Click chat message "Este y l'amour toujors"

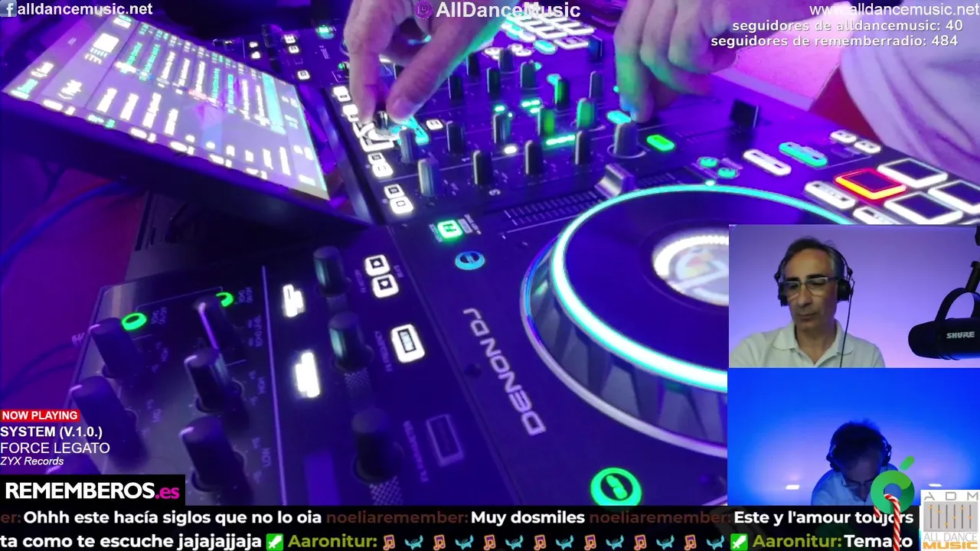tap(823, 518)
